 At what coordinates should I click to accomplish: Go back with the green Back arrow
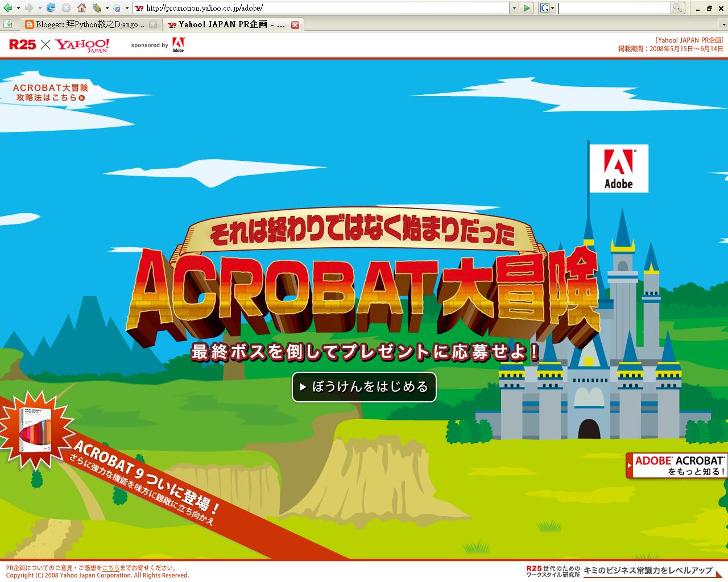7,8
